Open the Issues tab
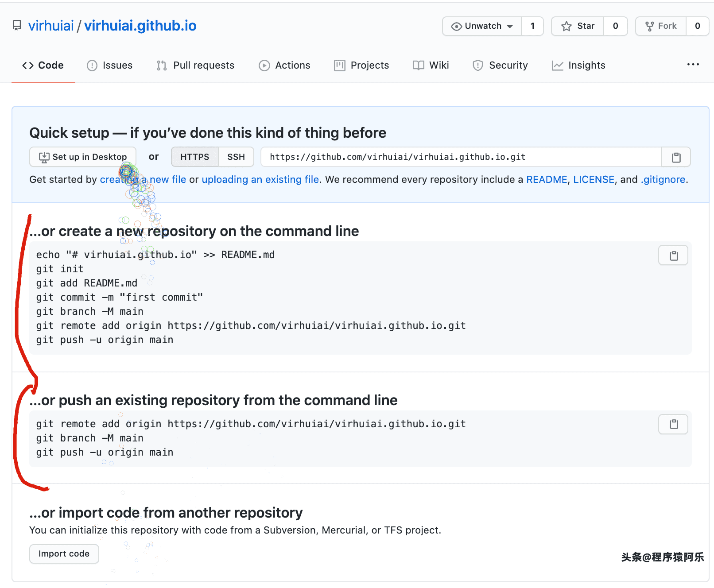Image resolution: width=714 pixels, height=588 pixels. click(x=110, y=66)
